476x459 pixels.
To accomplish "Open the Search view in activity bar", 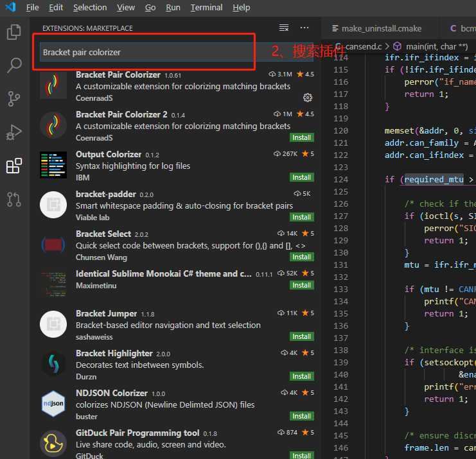I will point(14,65).
